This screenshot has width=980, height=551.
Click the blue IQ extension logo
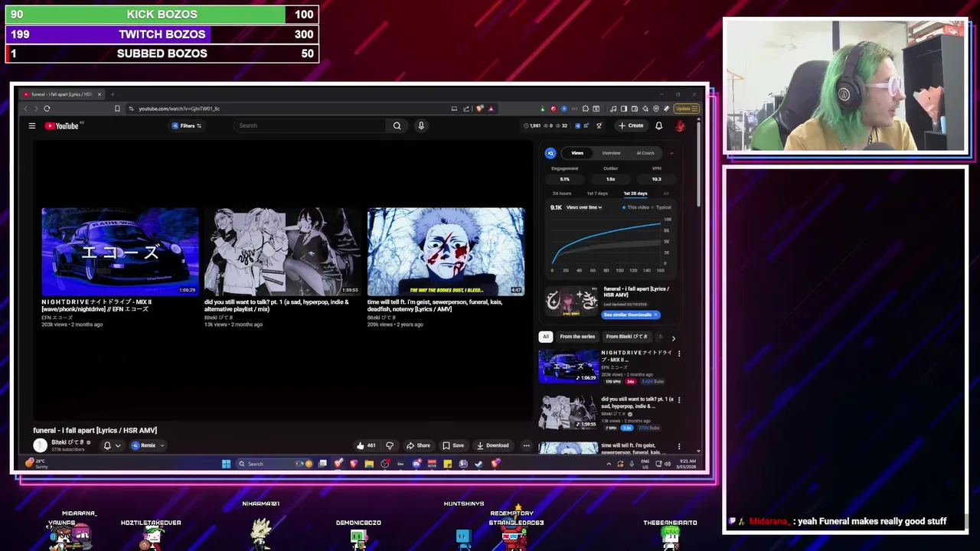coord(550,153)
